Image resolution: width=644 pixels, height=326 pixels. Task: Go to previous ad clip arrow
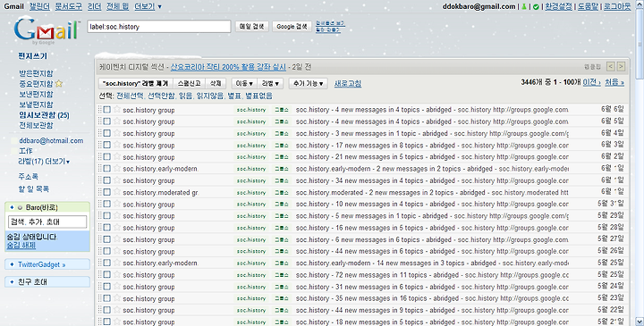611,66
